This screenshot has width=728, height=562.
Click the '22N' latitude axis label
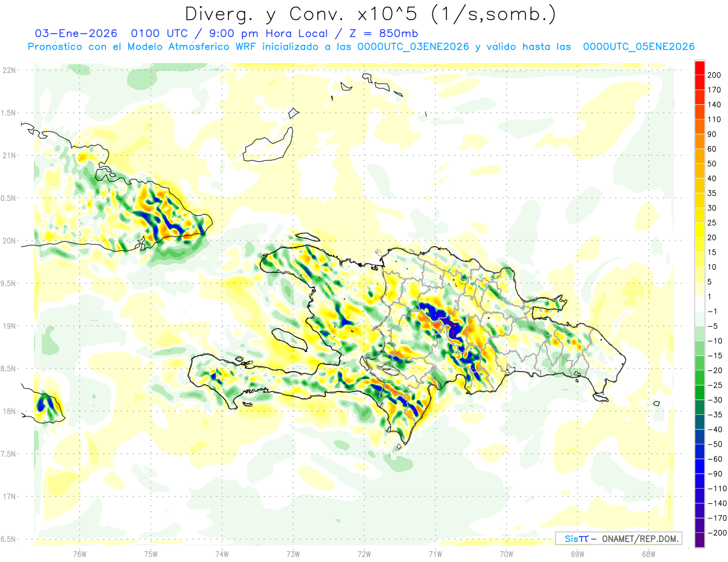[9, 70]
